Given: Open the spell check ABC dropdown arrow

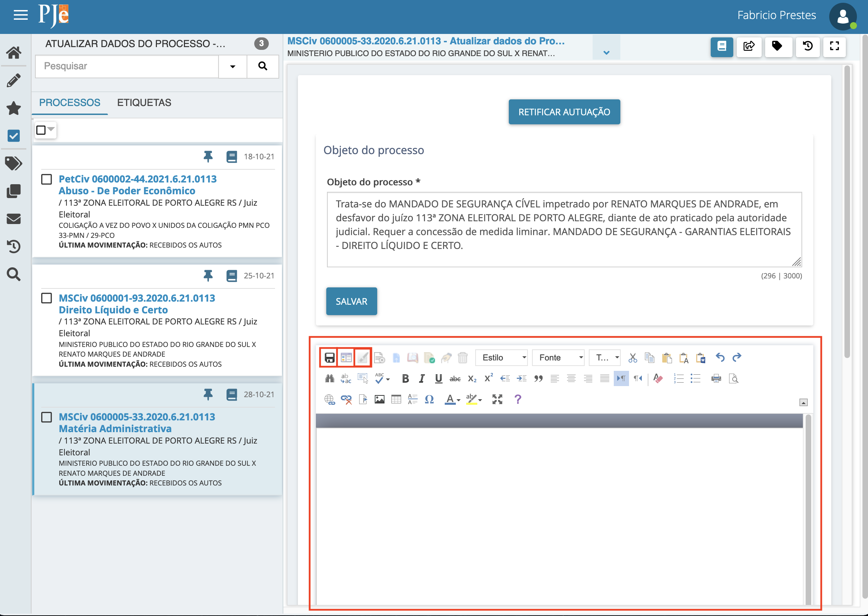Looking at the screenshot, I should [x=388, y=379].
